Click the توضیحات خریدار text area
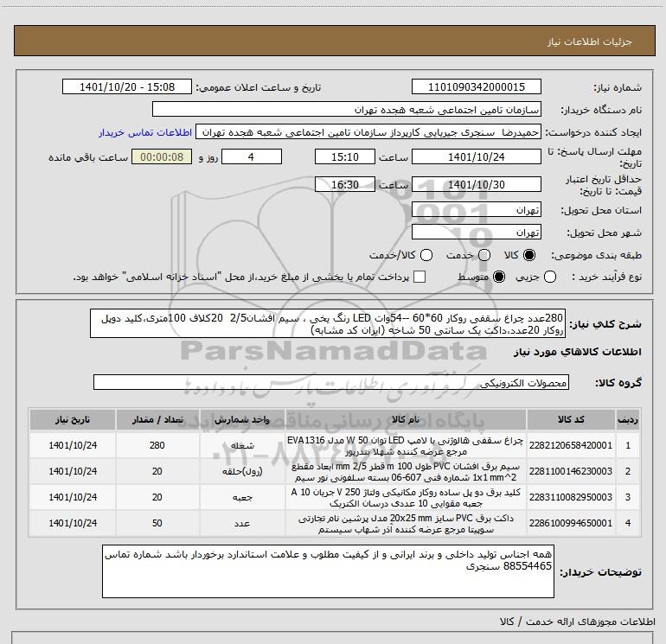This screenshot has width=666, height=644. coord(328,571)
